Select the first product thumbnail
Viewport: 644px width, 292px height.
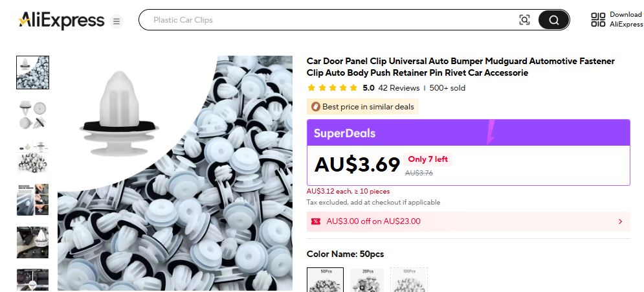pyautogui.click(x=32, y=73)
